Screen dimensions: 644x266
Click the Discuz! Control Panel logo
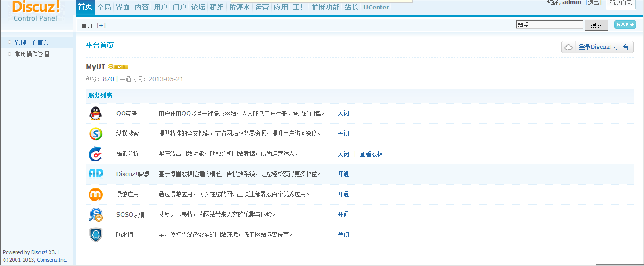tap(36, 11)
